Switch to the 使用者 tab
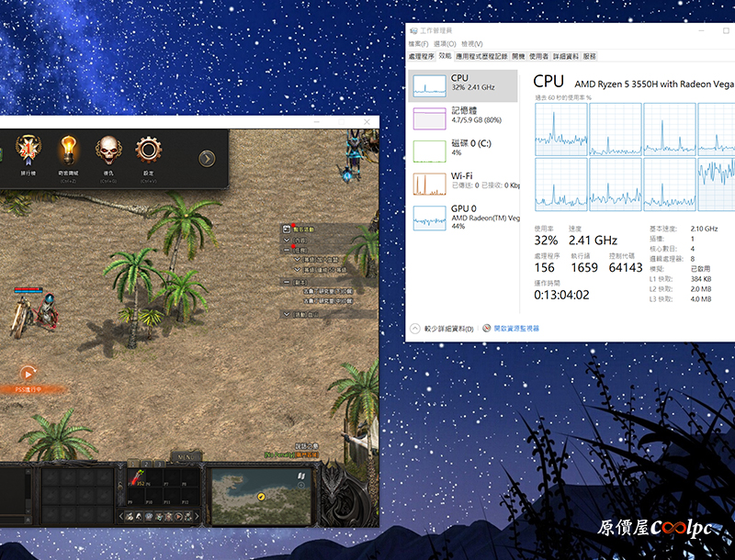The image size is (735, 560). point(538,56)
